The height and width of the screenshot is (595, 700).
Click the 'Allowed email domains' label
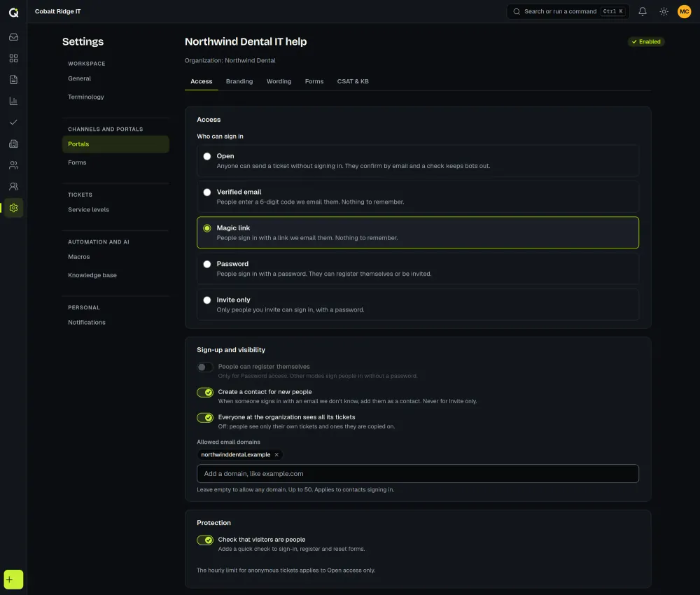[x=229, y=442]
